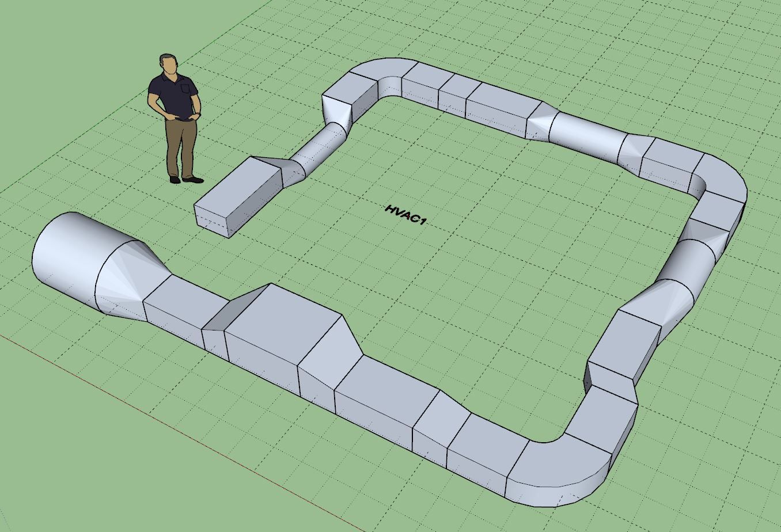Click the small round duct segment near the man
The height and width of the screenshot is (532, 781).
(x=320, y=150)
